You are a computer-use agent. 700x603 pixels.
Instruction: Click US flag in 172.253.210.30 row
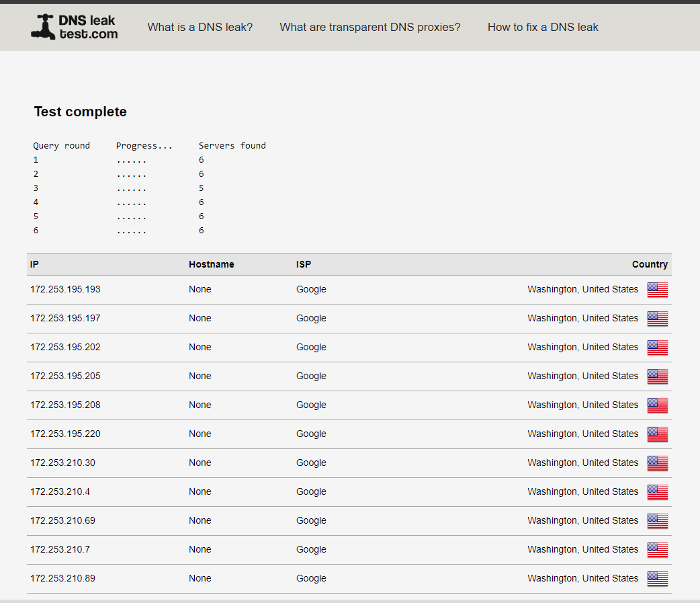[x=658, y=463]
